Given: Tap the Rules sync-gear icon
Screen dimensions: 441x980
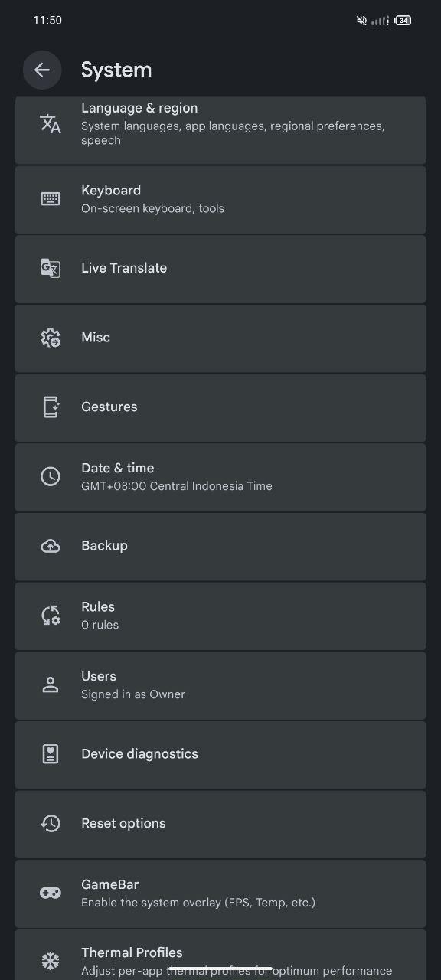Looking at the screenshot, I should (x=51, y=615).
